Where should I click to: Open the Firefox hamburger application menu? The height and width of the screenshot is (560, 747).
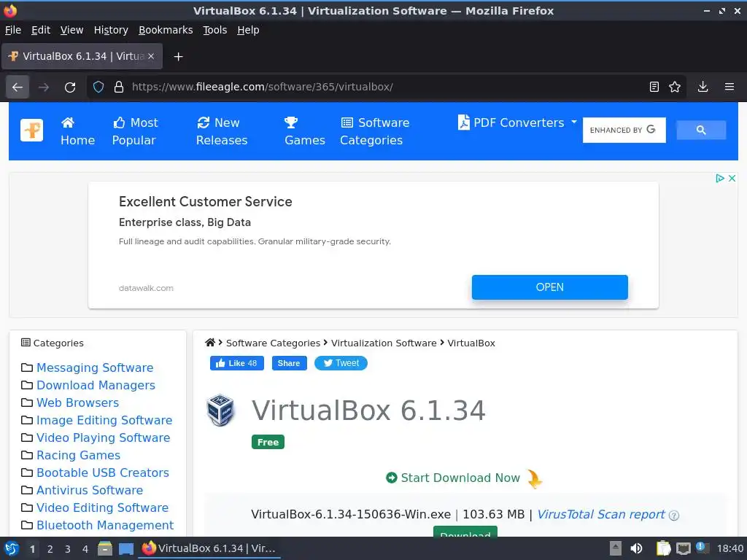729,87
